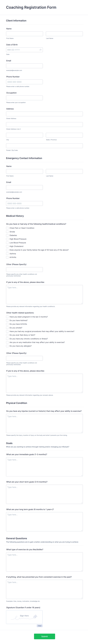Enable the High Blood Pressure checkbox
The width and height of the screenshot is (88, 644).
click(7, 239)
